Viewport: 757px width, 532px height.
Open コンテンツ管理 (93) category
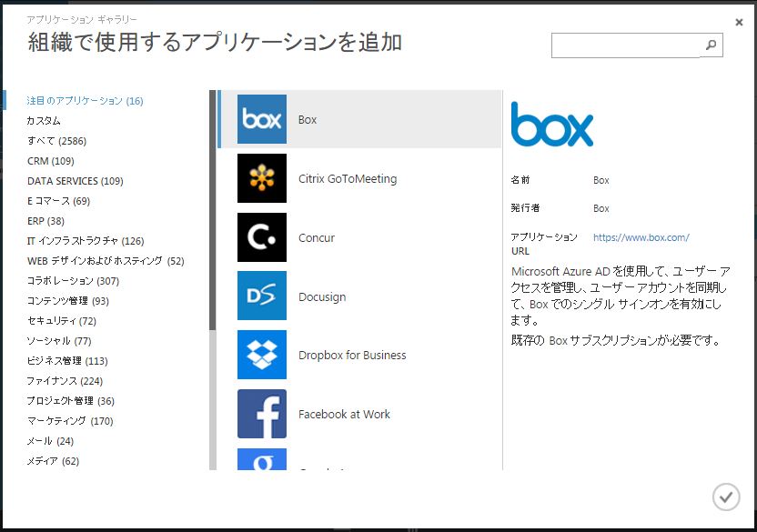[x=68, y=301]
